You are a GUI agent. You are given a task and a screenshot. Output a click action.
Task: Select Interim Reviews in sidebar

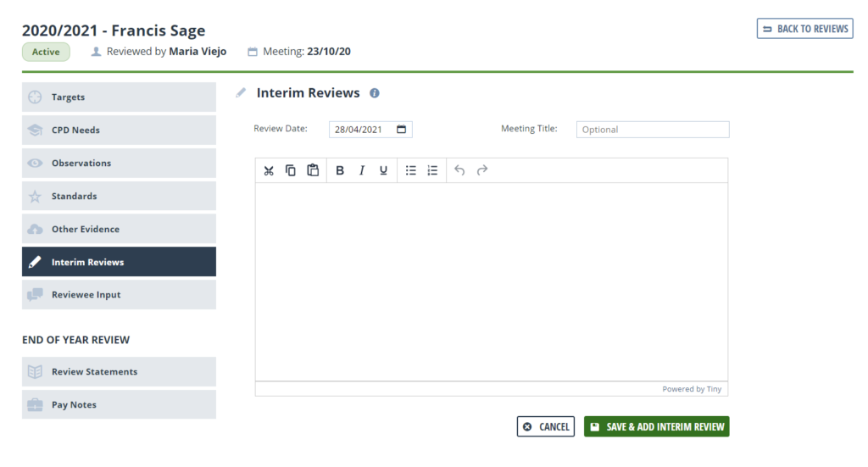[x=119, y=262]
